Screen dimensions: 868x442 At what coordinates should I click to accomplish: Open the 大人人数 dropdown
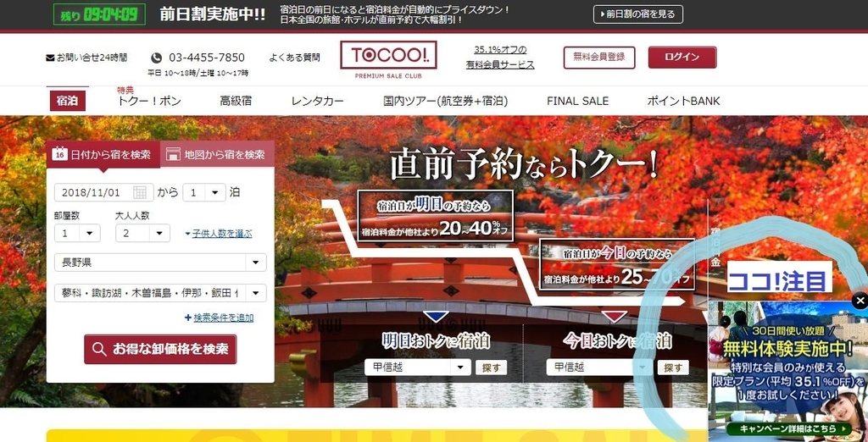[142, 233]
